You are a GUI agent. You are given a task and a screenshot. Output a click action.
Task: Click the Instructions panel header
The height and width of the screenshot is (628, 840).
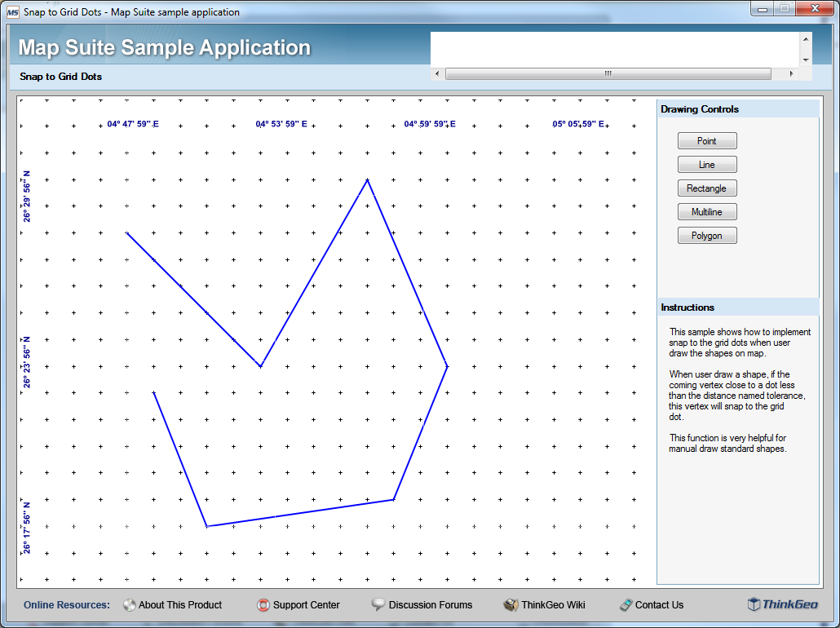[x=736, y=307]
